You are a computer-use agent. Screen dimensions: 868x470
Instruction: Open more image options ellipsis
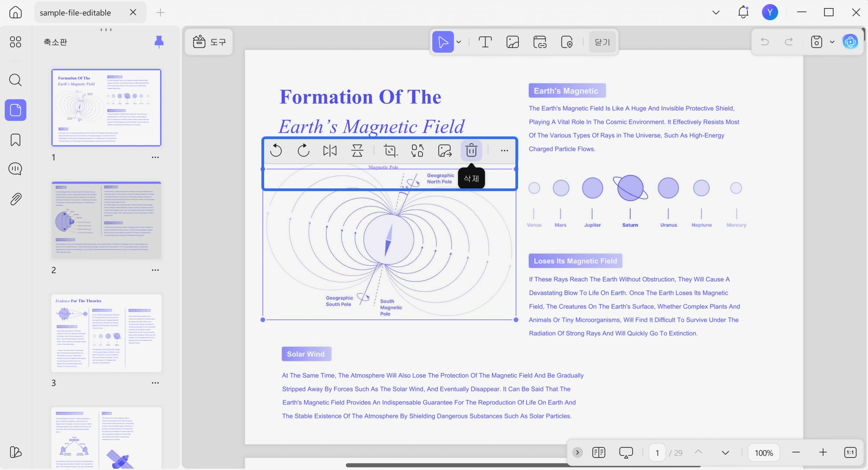pyautogui.click(x=505, y=150)
